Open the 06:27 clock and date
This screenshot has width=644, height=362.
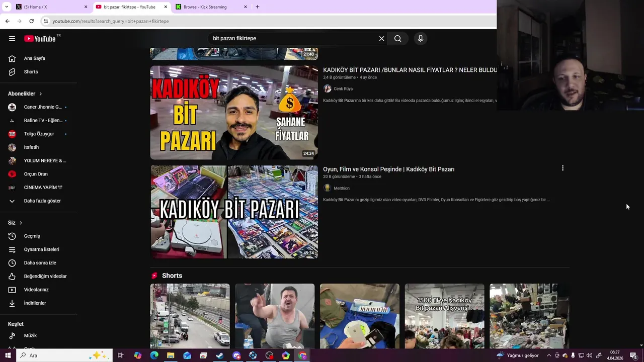pos(615,355)
